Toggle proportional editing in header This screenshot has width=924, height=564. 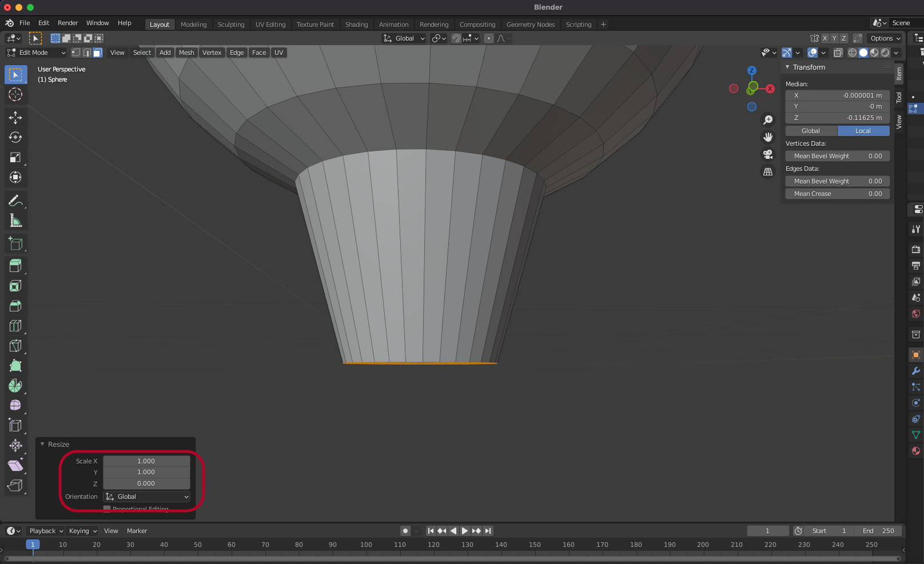489,38
